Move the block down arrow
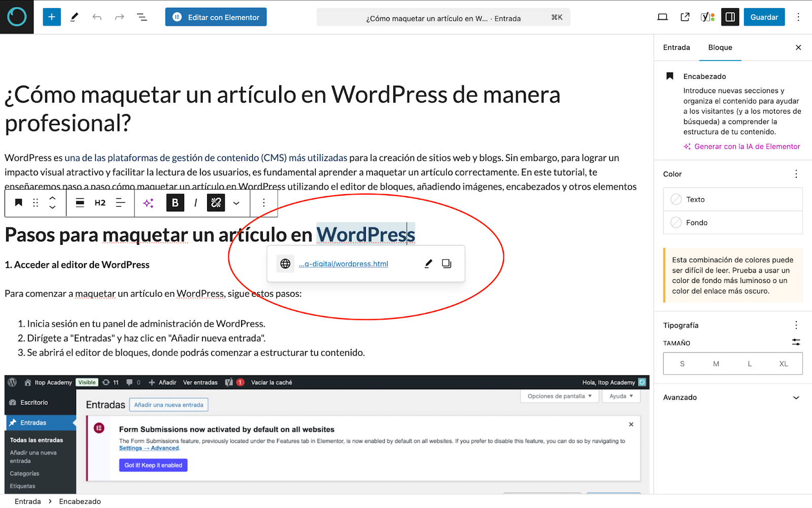Viewport: 812px width, 508px height. pyautogui.click(x=52, y=207)
